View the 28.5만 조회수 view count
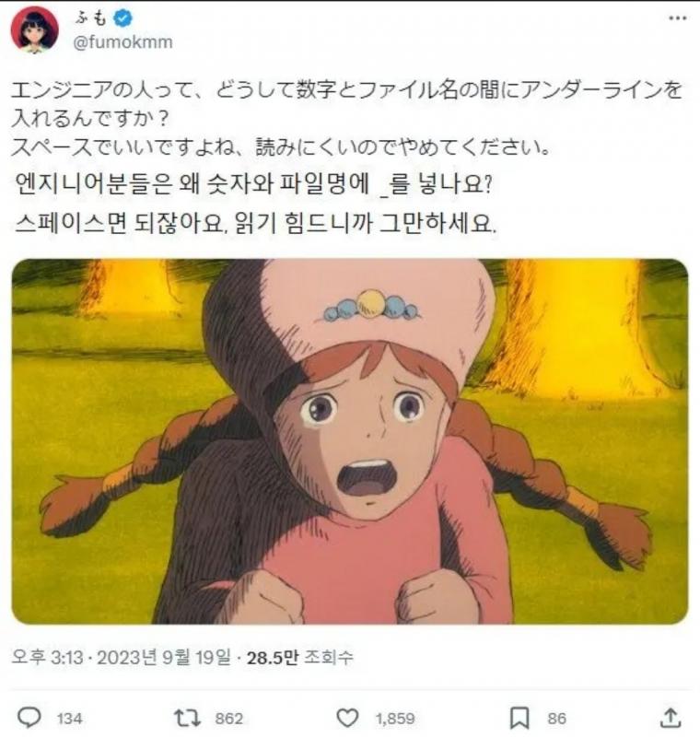This screenshot has width=700, height=737. pos(299,657)
